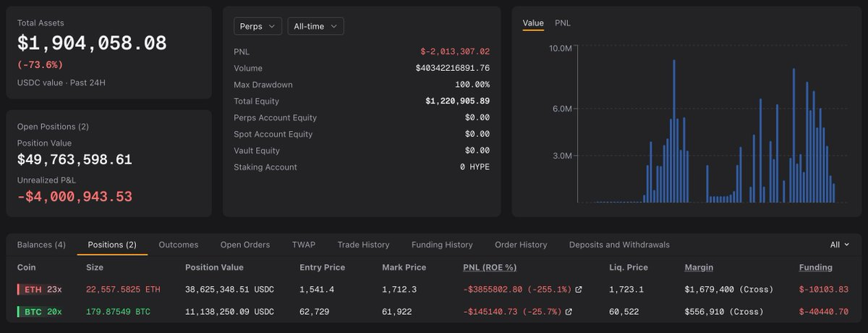This screenshot has width=868, height=333.
Task: Open share icon next to BTC PNL
Action: (569, 312)
